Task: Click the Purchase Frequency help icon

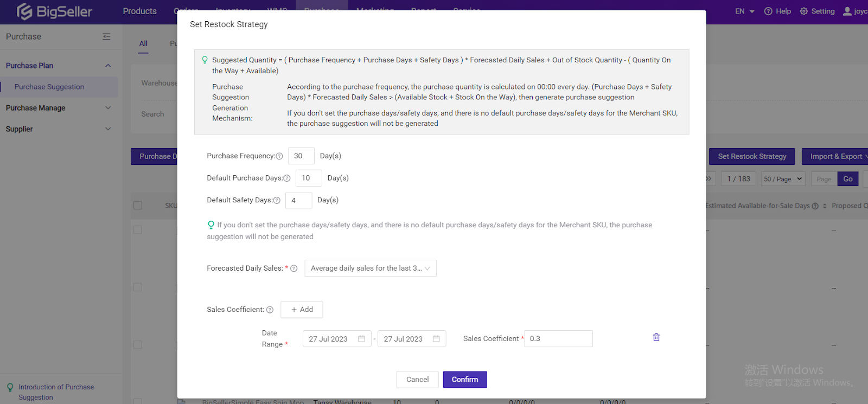Action: pyautogui.click(x=279, y=156)
